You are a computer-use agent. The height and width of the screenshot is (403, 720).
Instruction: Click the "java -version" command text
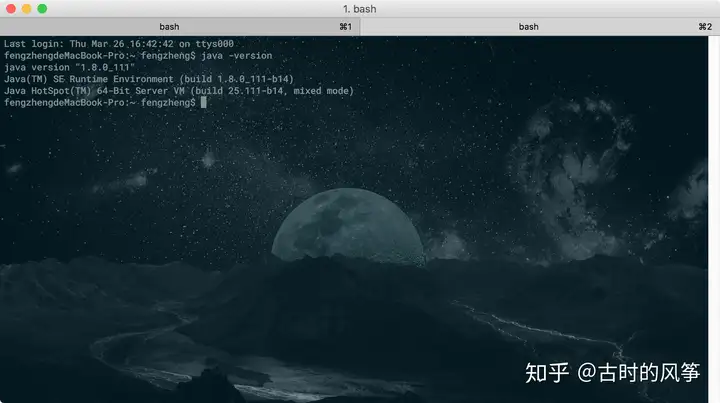tap(236, 56)
